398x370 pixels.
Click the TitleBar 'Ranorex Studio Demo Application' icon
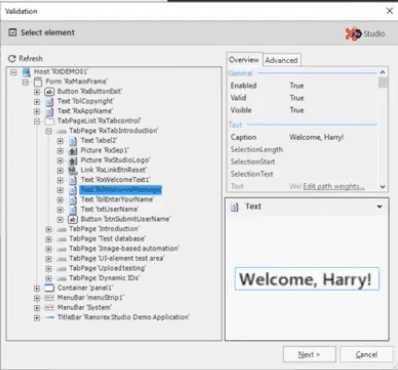click(49, 317)
